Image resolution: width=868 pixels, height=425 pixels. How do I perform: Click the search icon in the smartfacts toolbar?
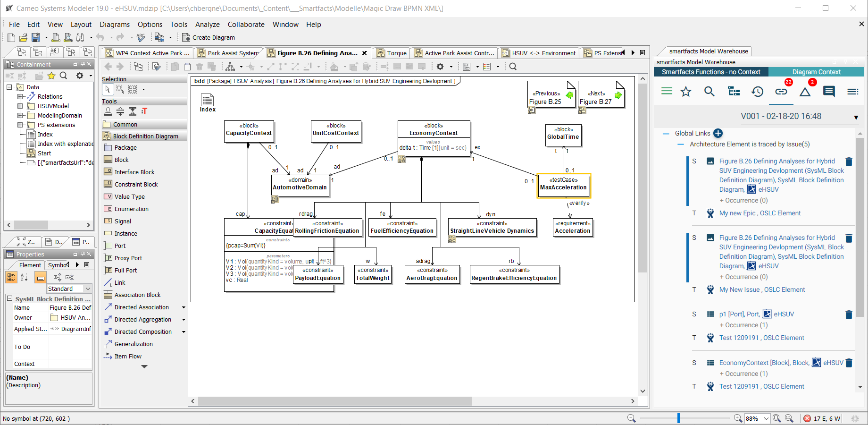(709, 92)
